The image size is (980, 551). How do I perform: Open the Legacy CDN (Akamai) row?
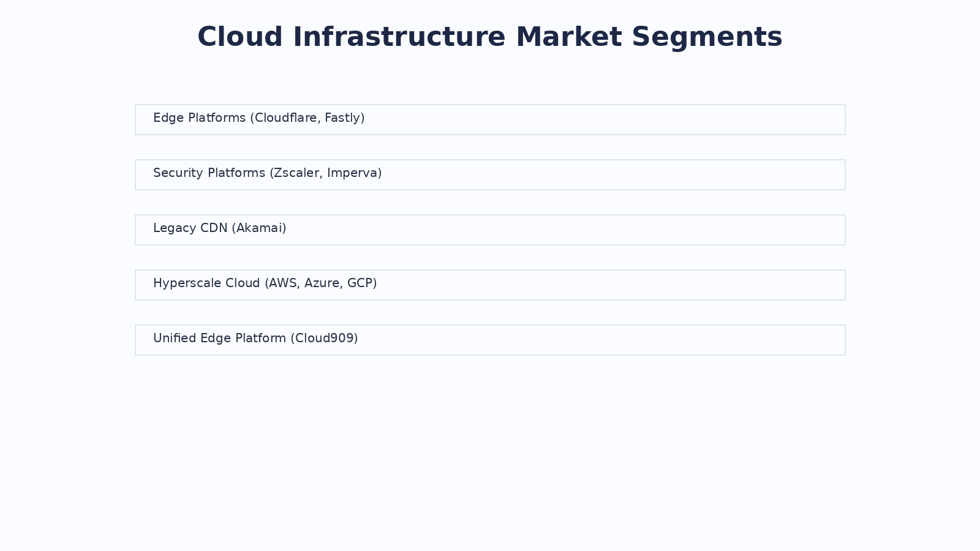(x=490, y=230)
